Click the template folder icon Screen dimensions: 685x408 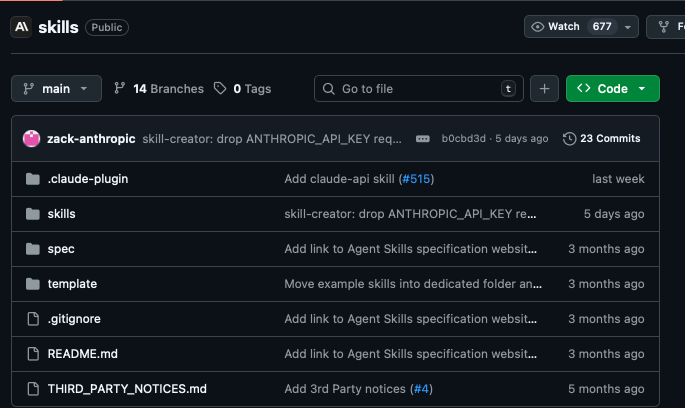[33, 284]
